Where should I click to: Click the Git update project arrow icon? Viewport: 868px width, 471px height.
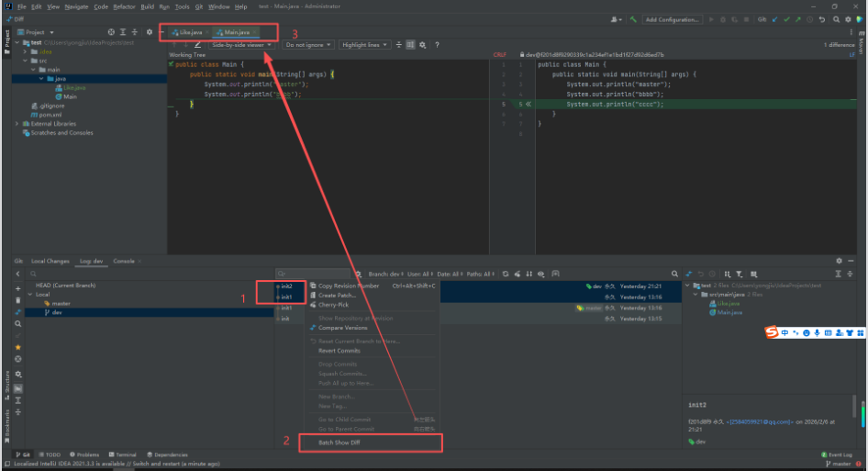774,19
